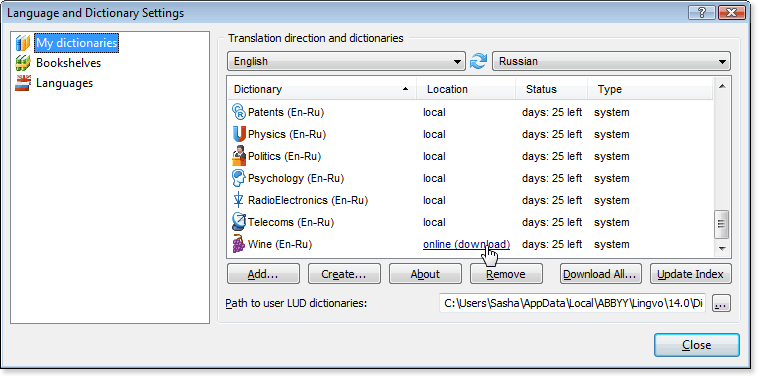759x376 pixels.
Task: Click the LUD dictionaries path field
Action: tap(573, 303)
